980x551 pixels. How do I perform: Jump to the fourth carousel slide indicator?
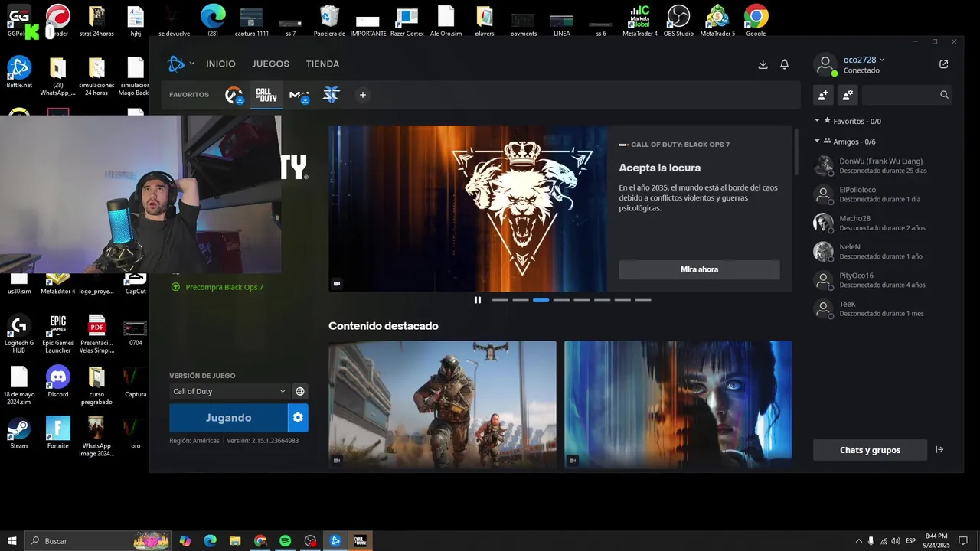561,300
